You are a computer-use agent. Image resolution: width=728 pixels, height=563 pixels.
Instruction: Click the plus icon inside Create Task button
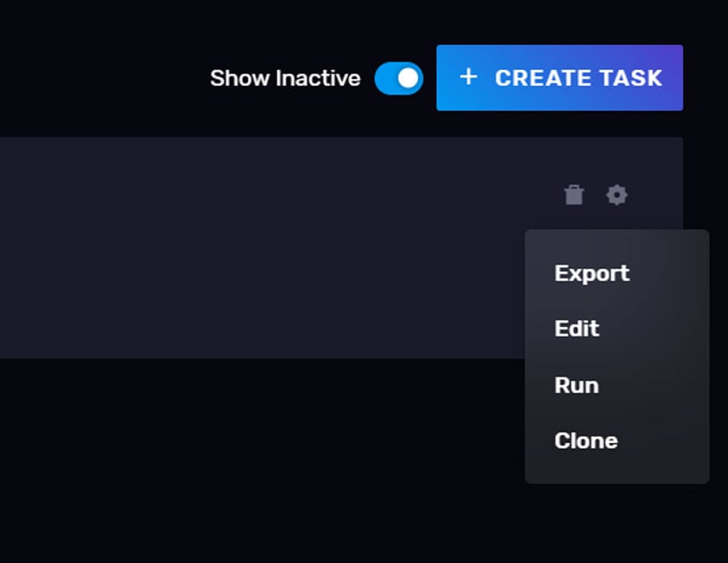click(468, 77)
